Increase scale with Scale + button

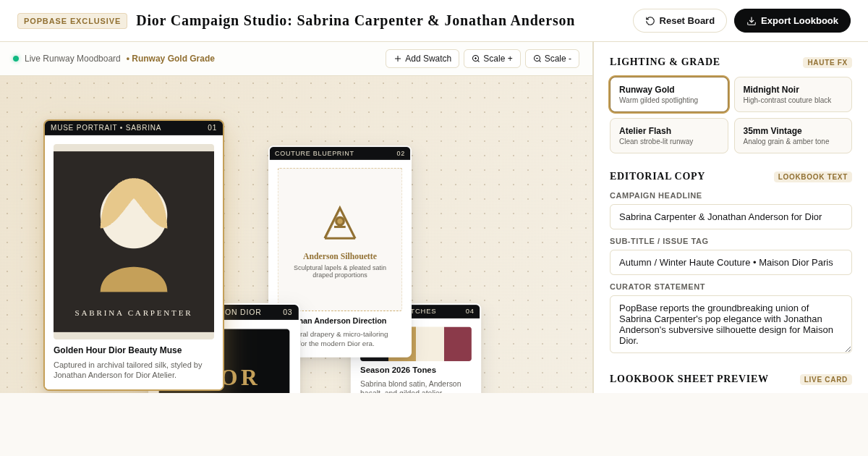[x=492, y=59]
